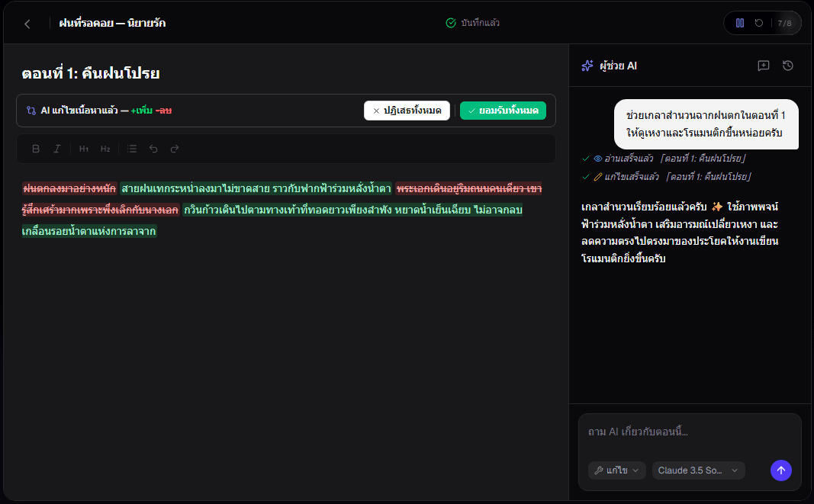Apply Heading 1 style

click(x=84, y=149)
